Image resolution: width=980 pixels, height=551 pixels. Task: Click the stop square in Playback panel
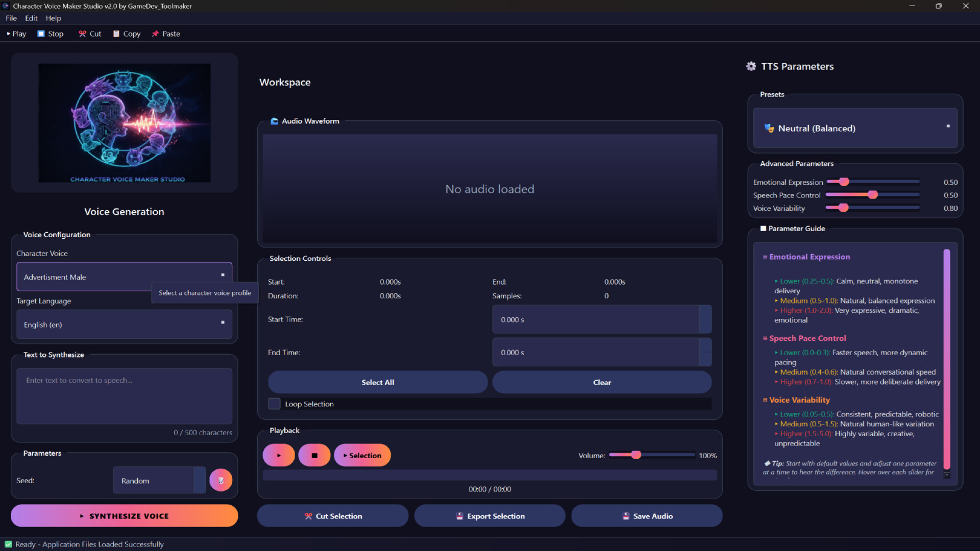pos(314,455)
